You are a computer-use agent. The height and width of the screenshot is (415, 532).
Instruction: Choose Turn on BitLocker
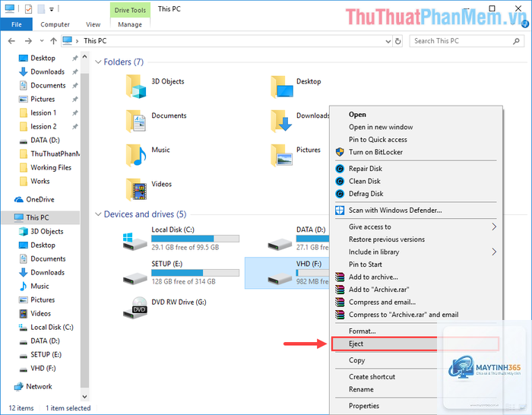coord(375,152)
